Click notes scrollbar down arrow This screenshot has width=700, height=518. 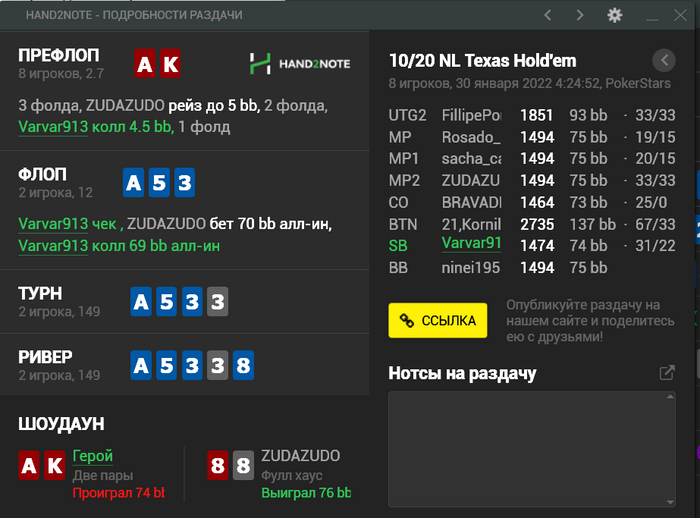[671, 502]
